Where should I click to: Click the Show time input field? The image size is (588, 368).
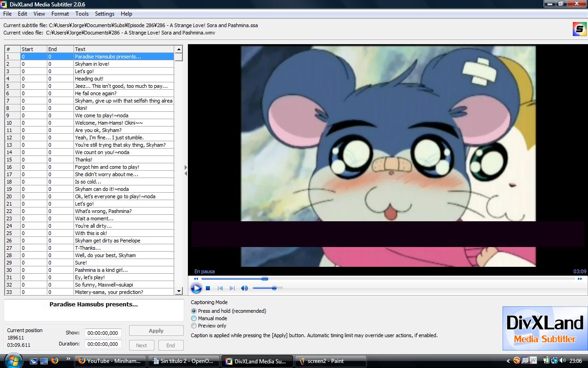pos(103,333)
